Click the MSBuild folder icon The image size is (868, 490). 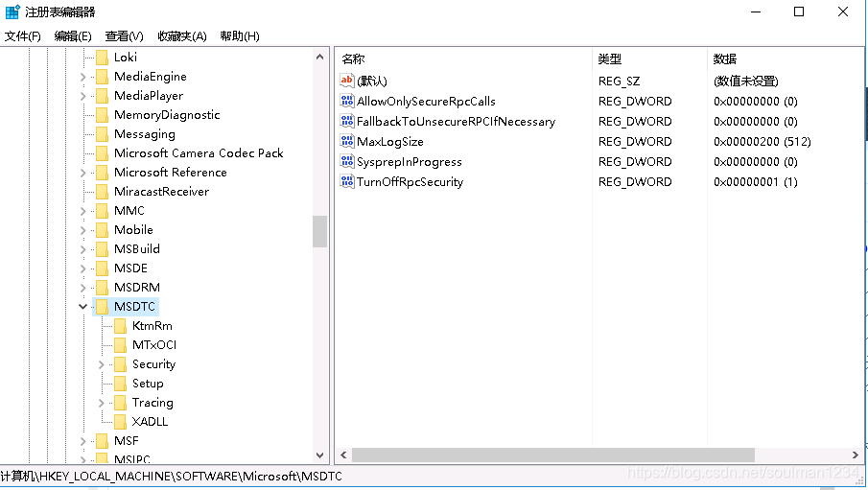coord(103,249)
